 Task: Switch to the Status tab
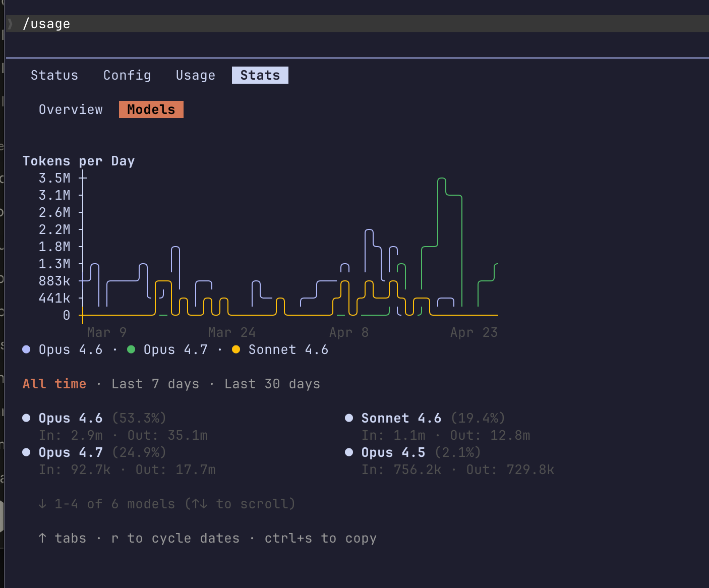click(54, 75)
